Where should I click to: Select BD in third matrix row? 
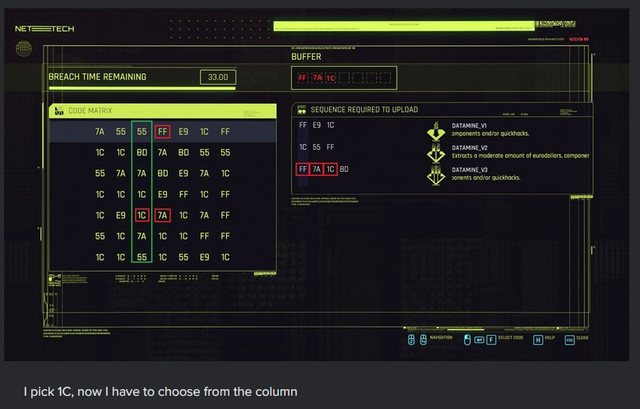click(162, 173)
